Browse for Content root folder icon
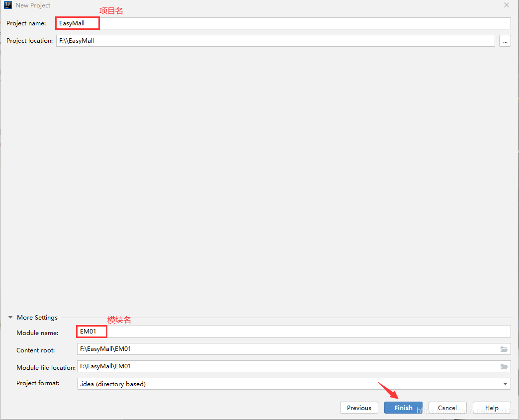This screenshot has height=420, width=519. 504,349
